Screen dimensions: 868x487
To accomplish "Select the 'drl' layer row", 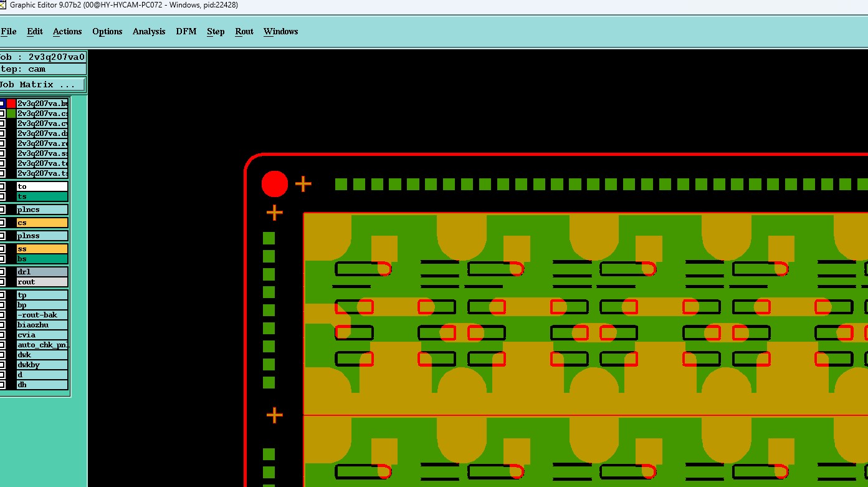I will (42, 272).
